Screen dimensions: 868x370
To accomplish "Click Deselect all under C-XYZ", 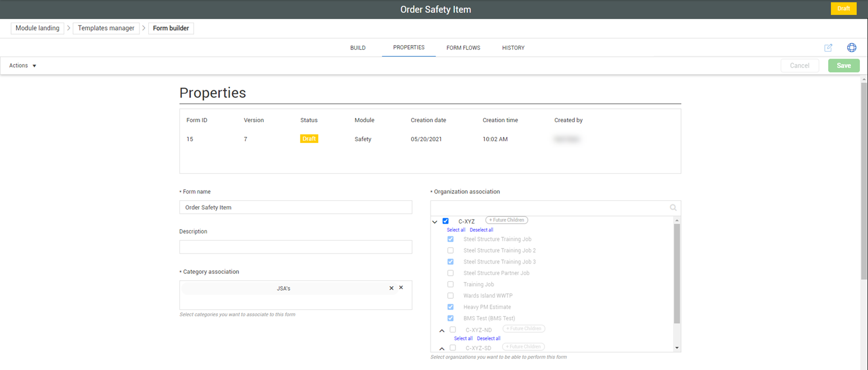I will pos(481,230).
